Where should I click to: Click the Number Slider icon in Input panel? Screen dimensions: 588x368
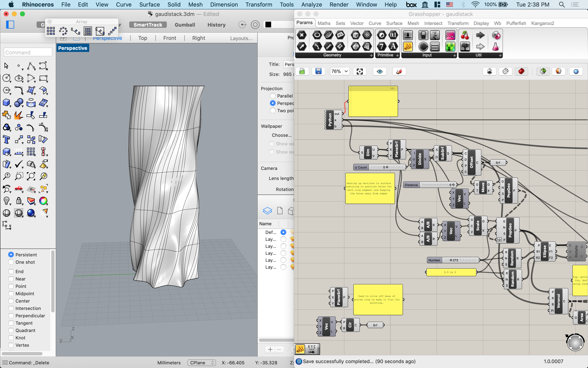click(x=408, y=35)
